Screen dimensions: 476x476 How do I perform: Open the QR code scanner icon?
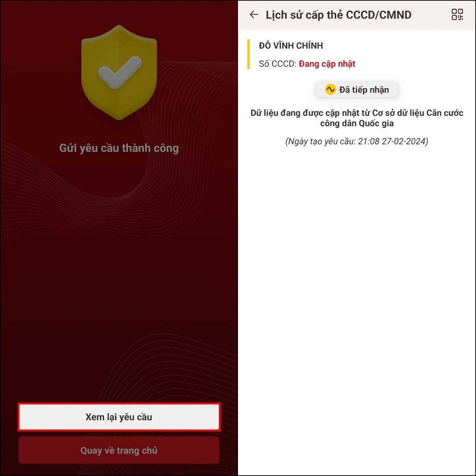tap(457, 14)
